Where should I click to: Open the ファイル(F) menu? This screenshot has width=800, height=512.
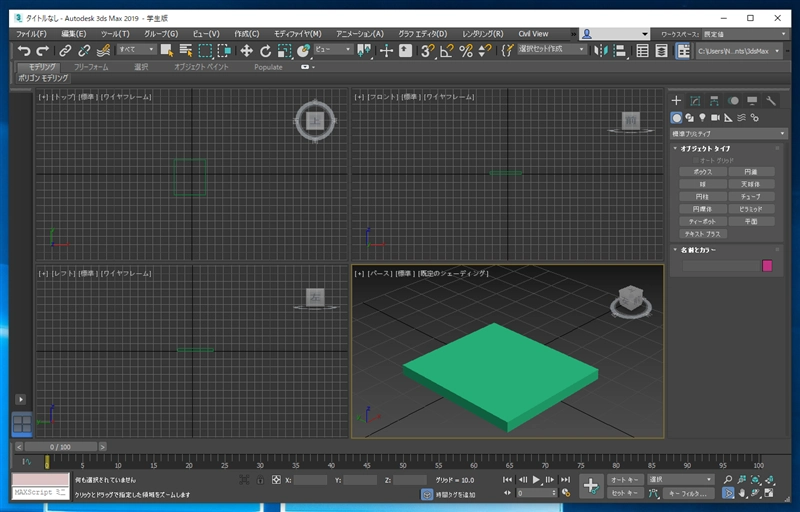point(31,34)
